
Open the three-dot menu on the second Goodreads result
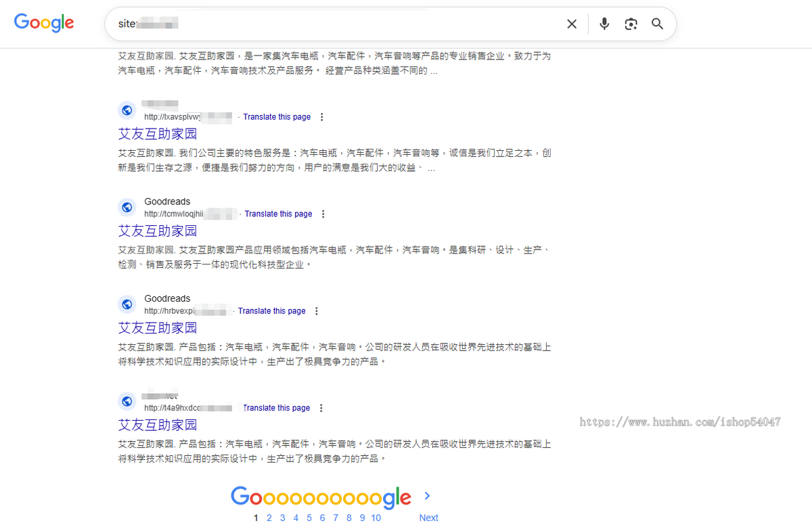coord(317,310)
